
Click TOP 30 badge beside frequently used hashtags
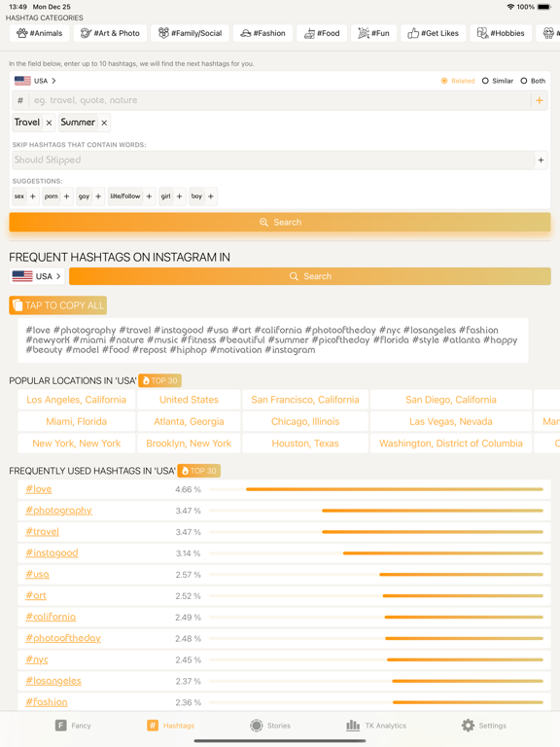click(199, 471)
